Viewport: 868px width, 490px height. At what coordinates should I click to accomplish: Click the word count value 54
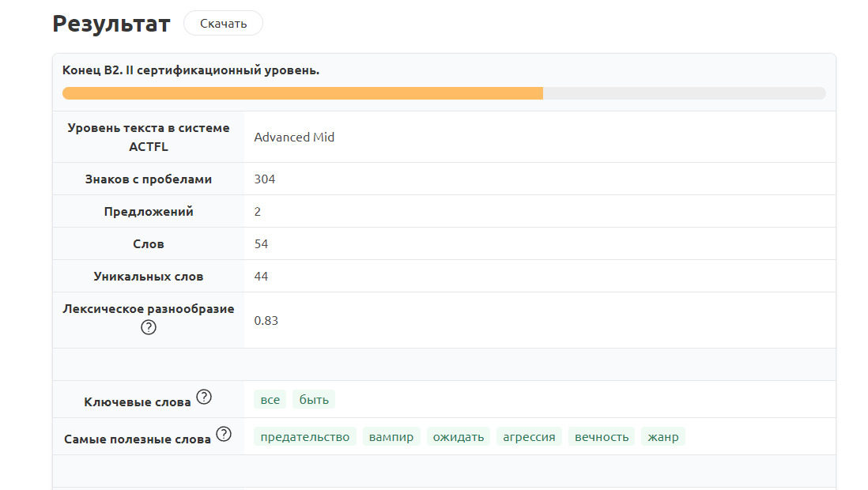pyautogui.click(x=261, y=244)
